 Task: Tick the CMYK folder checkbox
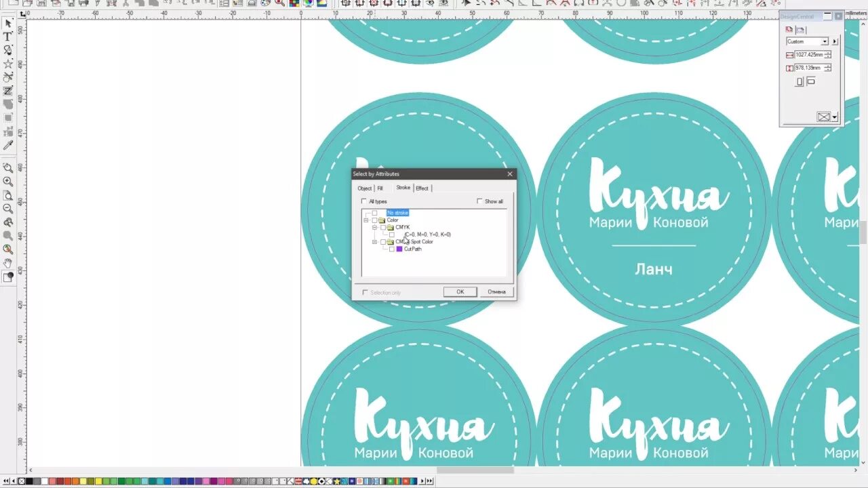click(383, 227)
